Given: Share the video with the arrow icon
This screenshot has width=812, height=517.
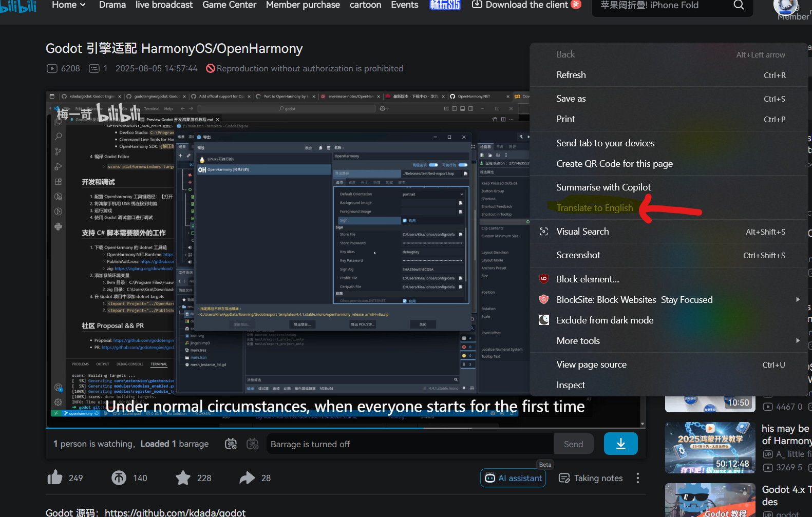Looking at the screenshot, I should point(247,478).
